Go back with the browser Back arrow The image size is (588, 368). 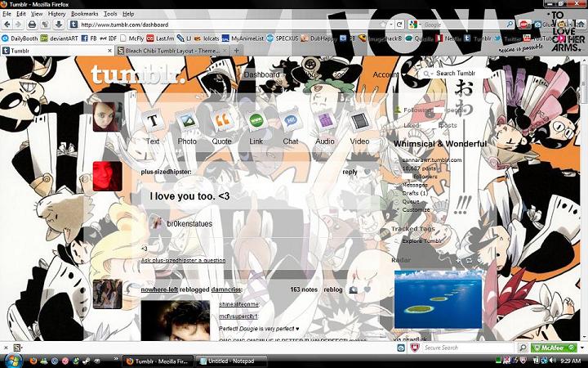7,25
